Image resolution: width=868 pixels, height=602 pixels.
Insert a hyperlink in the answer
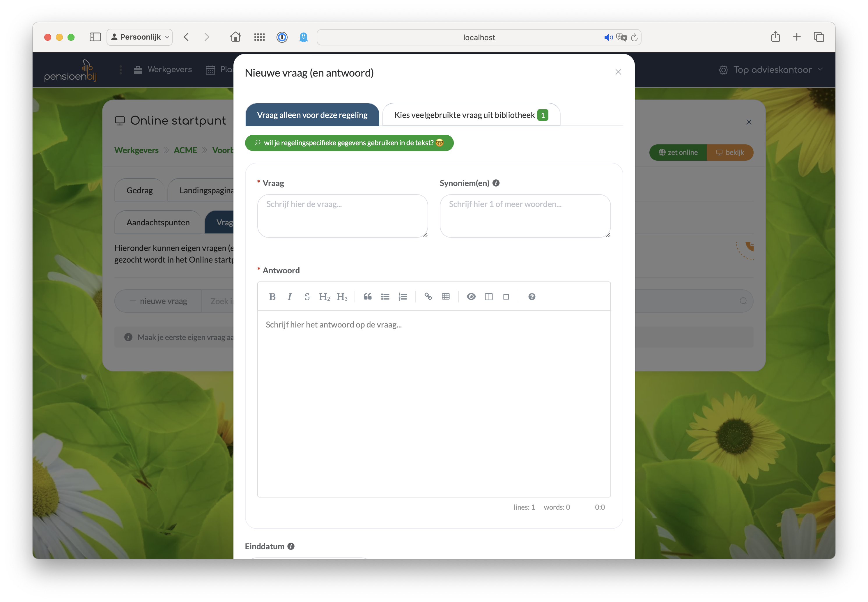pos(428,297)
